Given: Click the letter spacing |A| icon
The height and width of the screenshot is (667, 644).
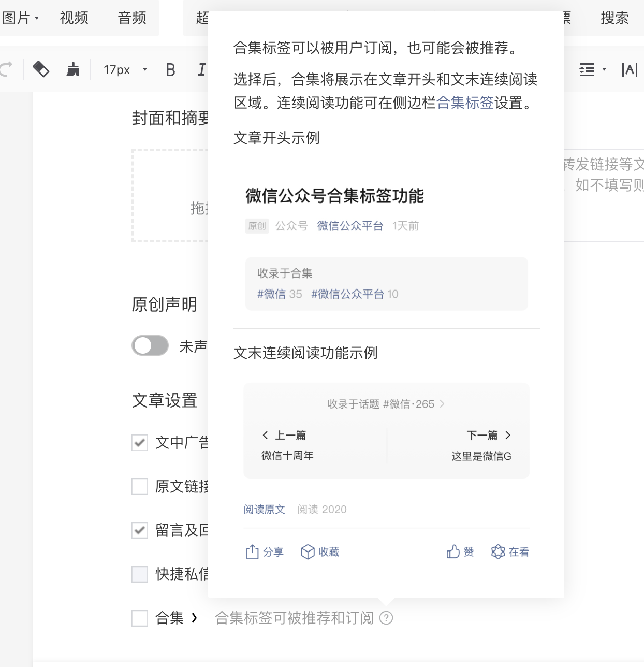Looking at the screenshot, I should [x=630, y=69].
